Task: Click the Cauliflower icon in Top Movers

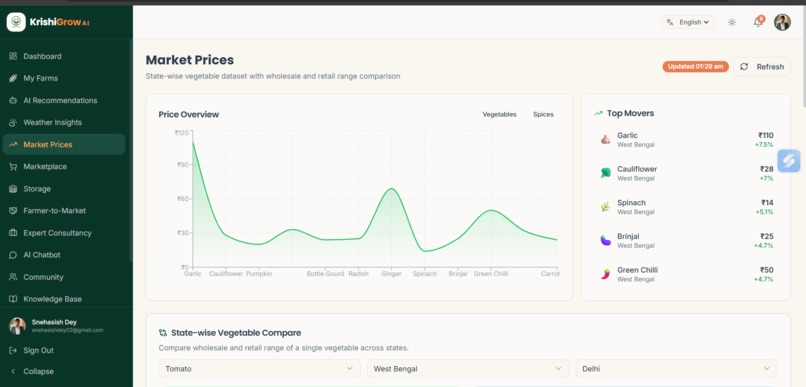Action: 606,173
